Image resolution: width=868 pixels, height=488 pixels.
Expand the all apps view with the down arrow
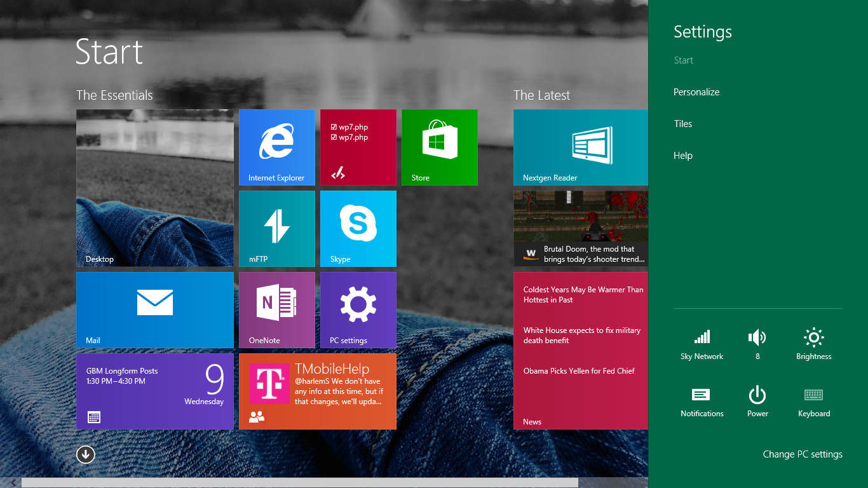pyautogui.click(x=85, y=454)
